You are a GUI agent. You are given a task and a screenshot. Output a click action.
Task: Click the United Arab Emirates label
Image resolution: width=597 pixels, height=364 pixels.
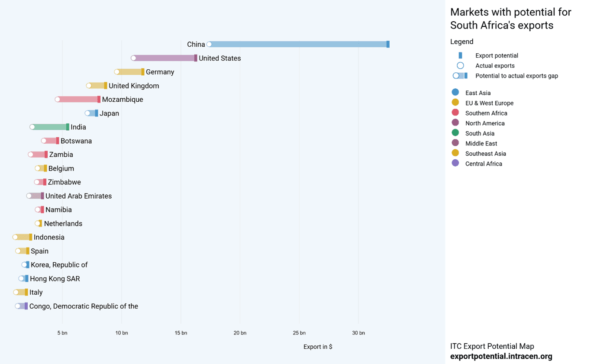tap(79, 196)
